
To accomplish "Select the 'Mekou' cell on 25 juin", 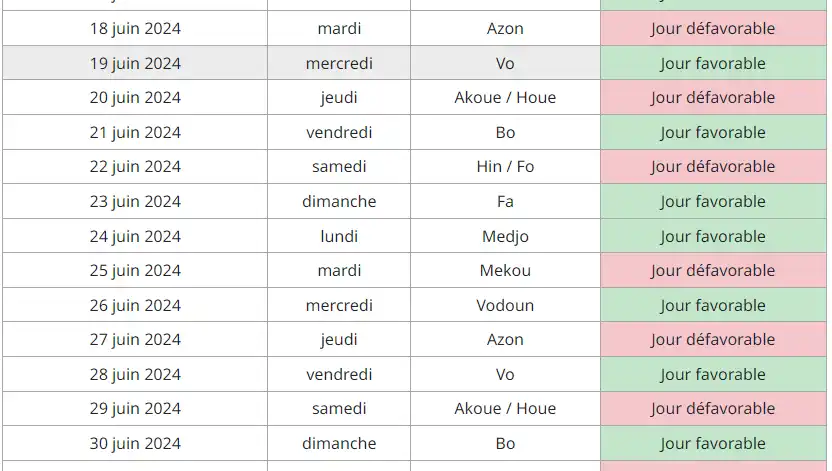I will click(505, 271).
